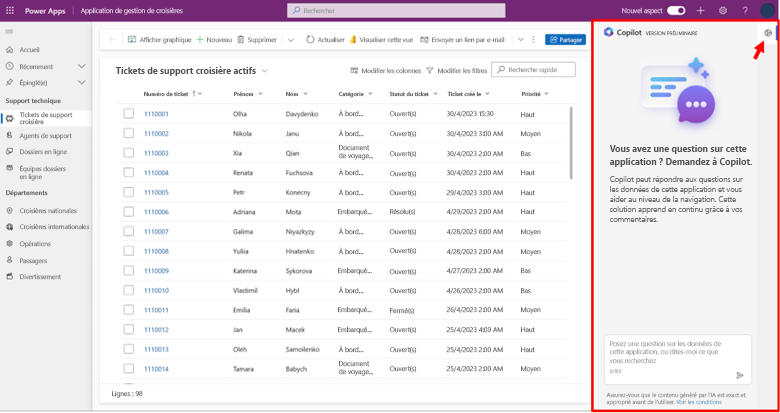Send the Copilot message with arrow icon

pos(740,375)
